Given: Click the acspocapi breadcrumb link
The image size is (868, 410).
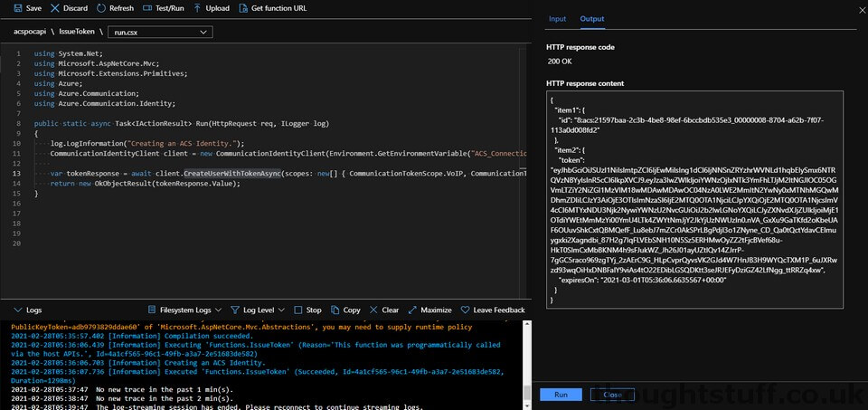Looking at the screenshot, I should click(x=31, y=32).
